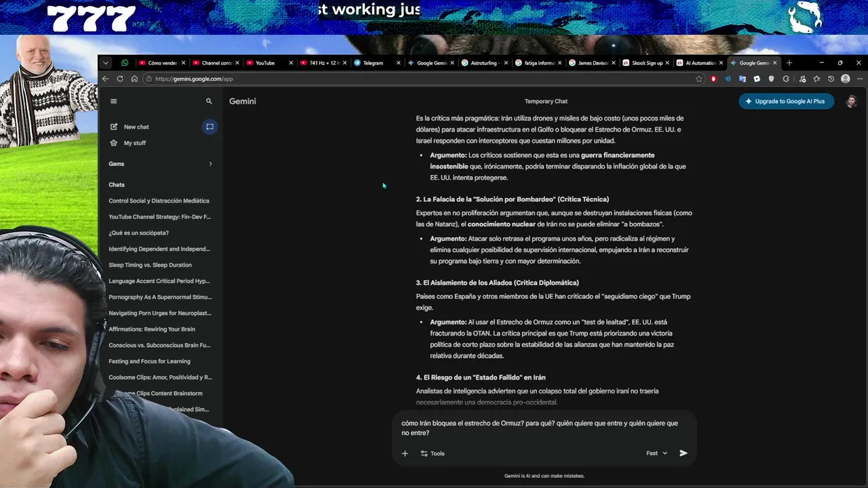The width and height of the screenshot is (868, 488).
Task: Open Google account avatar in Gemini header
Action: click(x=852, y=101)
